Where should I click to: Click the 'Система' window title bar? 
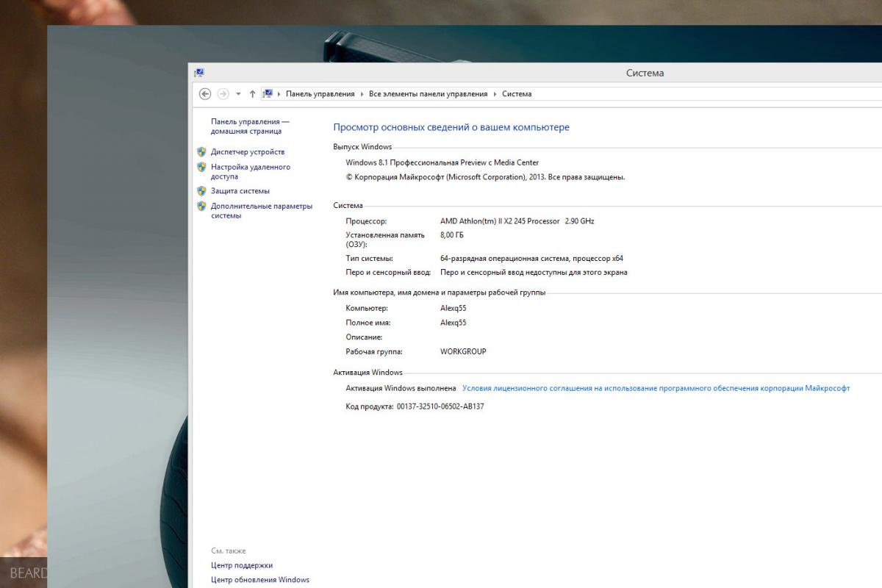click(645, 73)
